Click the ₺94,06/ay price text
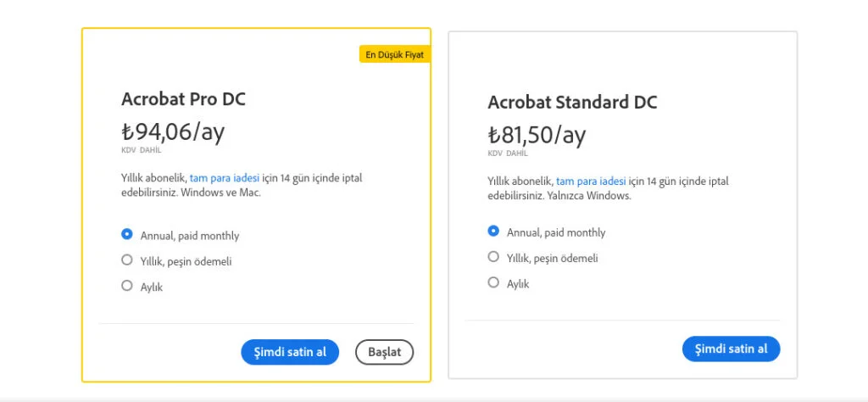This screenshot has height=402, width=868. coord(173,131)
